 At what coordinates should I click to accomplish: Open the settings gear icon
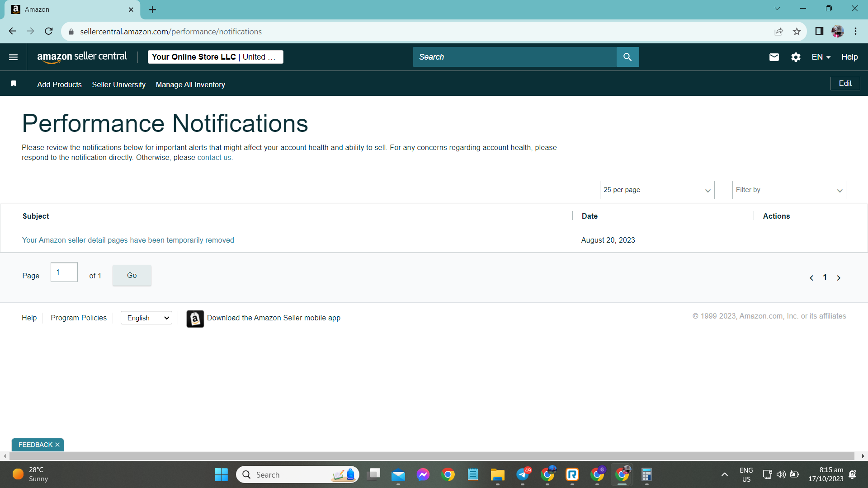click(x=796, y=57)
